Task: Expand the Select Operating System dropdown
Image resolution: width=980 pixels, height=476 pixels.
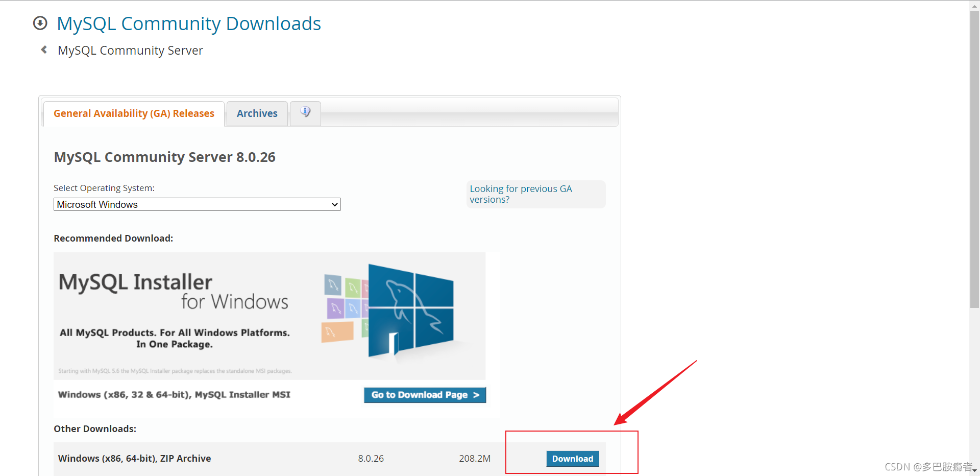Action: point(197,204)
